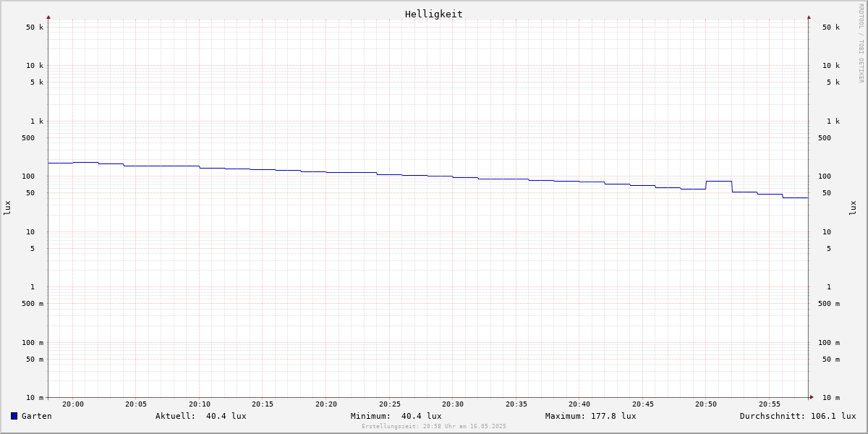
Task: Click the 10 k label on left axis
Action: point(35,66)
